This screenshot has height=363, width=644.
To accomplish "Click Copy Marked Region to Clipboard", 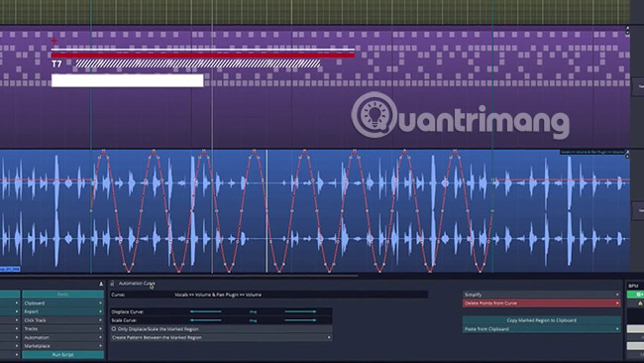I will [541, 320].
